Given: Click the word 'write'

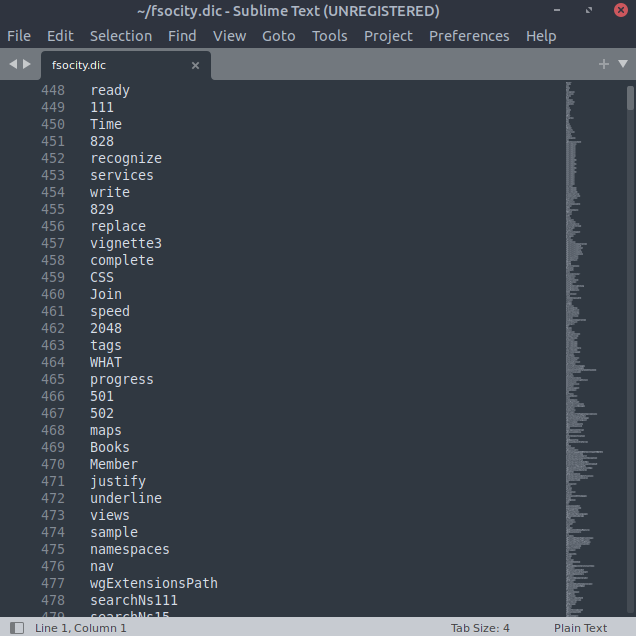Looking at the screenshot, I should 110,192.
